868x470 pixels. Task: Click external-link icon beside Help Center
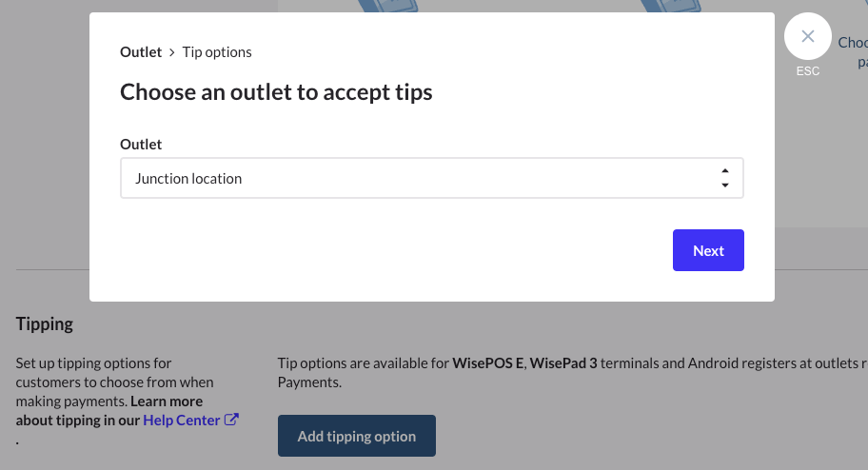tap(231, 420)
